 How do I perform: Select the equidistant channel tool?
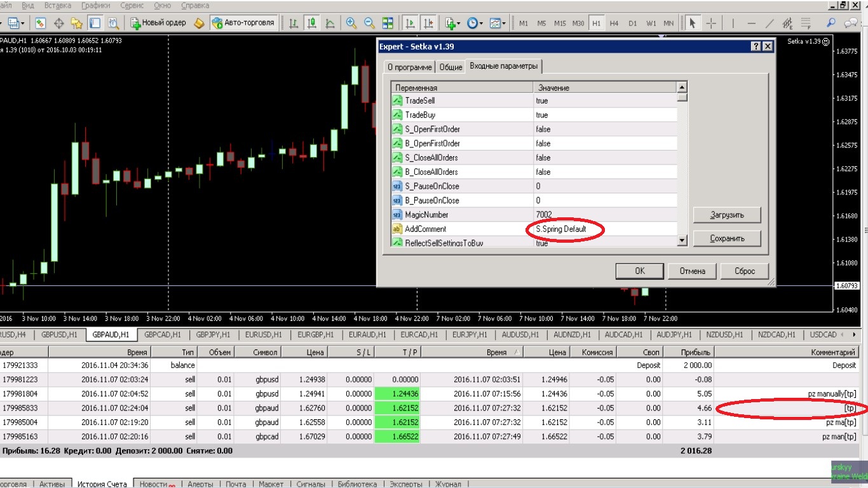click(788, 23)
